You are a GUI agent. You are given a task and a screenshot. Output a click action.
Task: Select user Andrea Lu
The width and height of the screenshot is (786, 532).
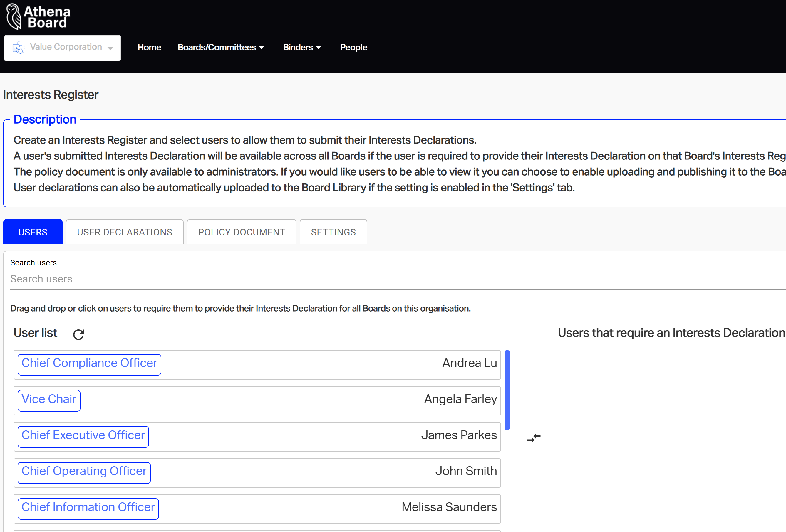(x=257, y=364)
